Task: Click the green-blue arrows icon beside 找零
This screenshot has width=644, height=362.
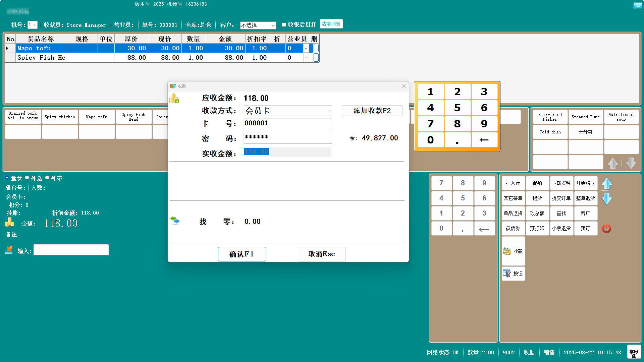Action: pos(175,220)
